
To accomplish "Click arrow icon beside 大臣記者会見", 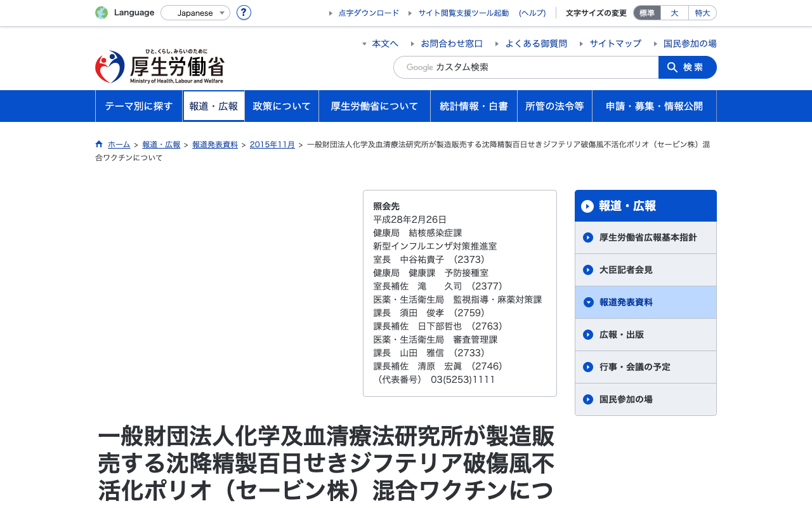I will pos(588,270).
